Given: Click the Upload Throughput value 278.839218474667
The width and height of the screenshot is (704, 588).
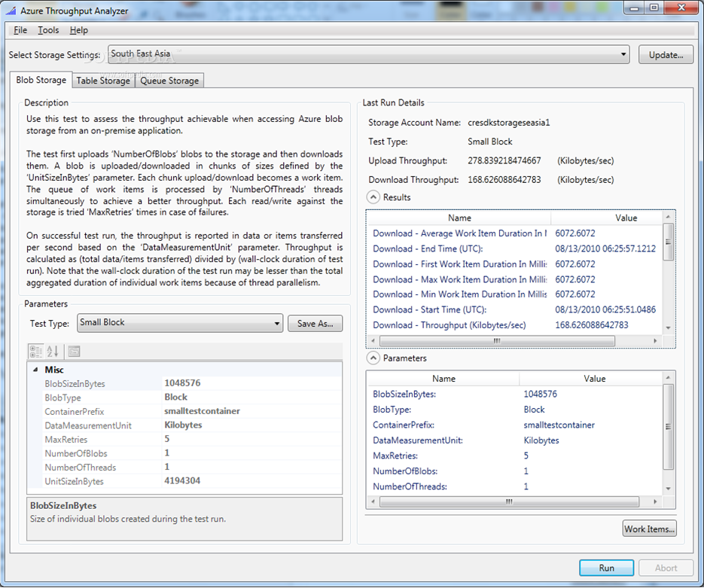Looking at the screenshot, I should (504, 160).
